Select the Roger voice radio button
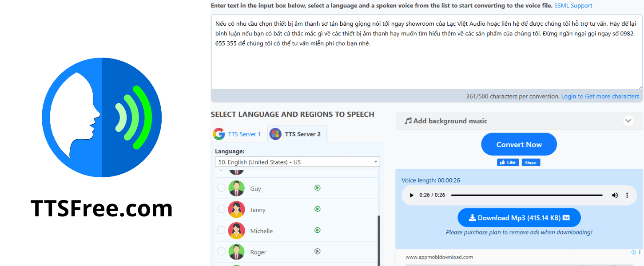Image resolution: width=644 pixels, height=266 pixels. point(221,251)
